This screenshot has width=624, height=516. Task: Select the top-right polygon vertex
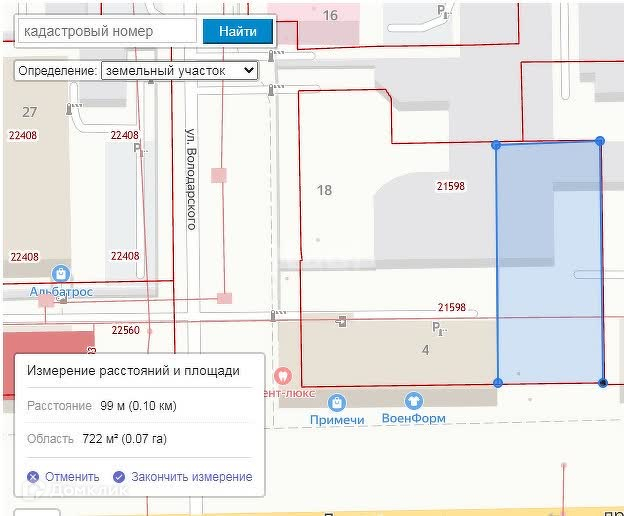click(x=600, y=140)
